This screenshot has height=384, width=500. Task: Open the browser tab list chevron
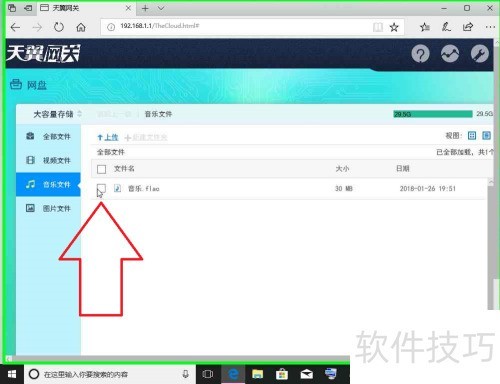pyautogui.click(x=161, y=8)
